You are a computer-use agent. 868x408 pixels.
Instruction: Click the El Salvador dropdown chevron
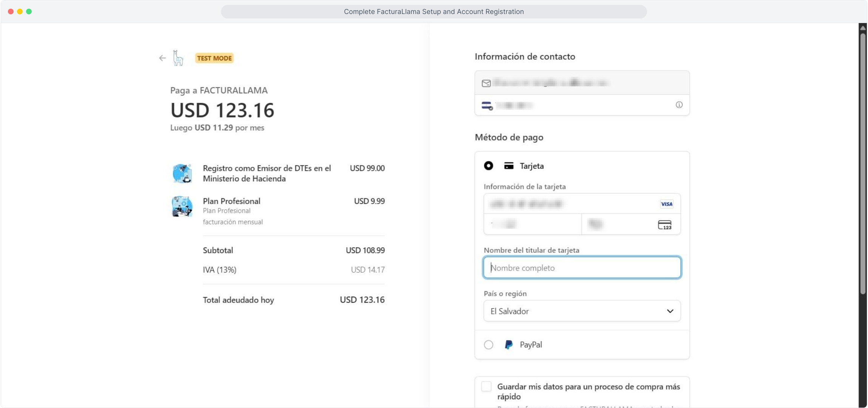(x=670, y=311)
